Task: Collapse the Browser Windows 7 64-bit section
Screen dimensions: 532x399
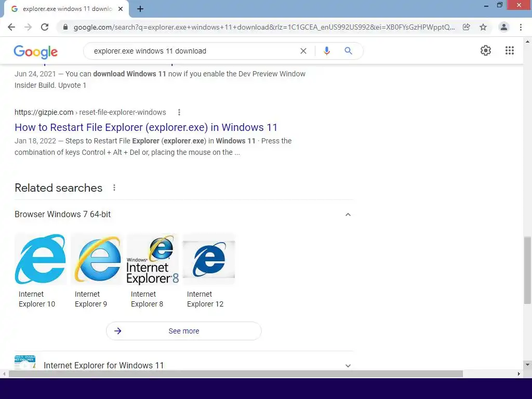Action: pyautogui.click(x=348, y=215)
